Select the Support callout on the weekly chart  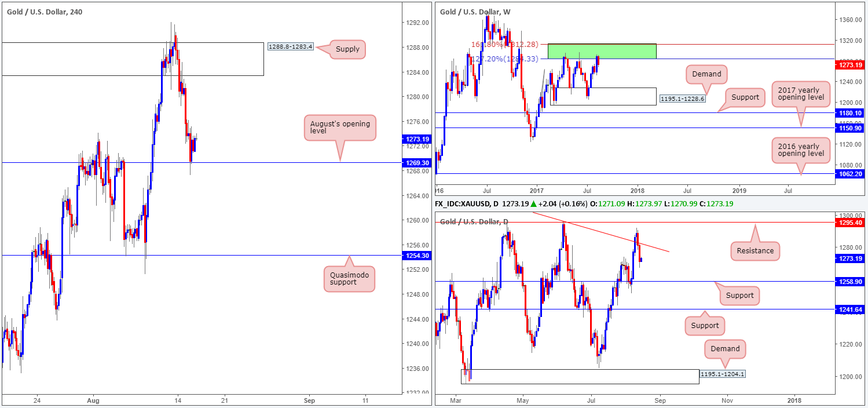coord(745,97)
